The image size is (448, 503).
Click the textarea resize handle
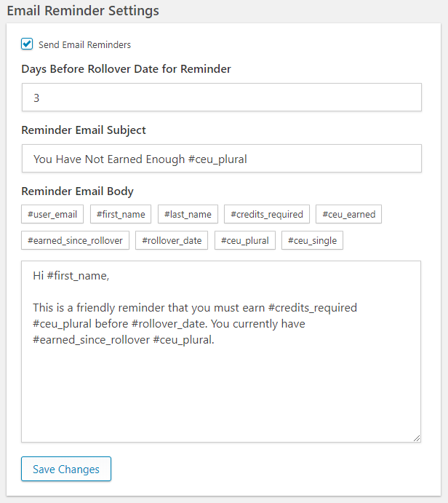(x=417, y=437)
